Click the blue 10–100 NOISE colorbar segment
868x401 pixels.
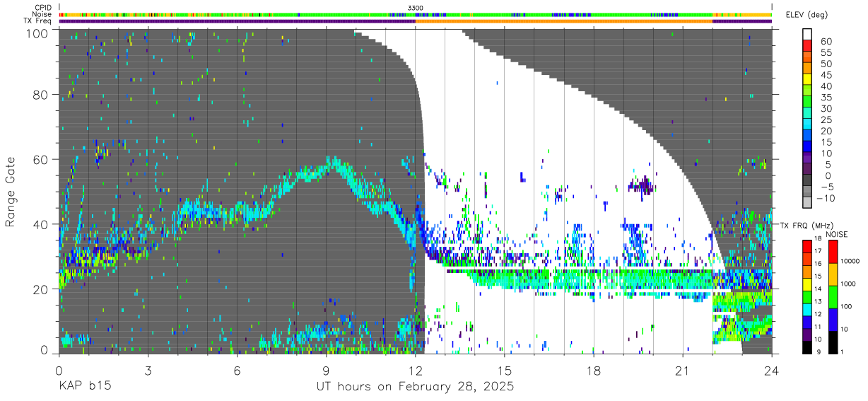coord(833,318)
